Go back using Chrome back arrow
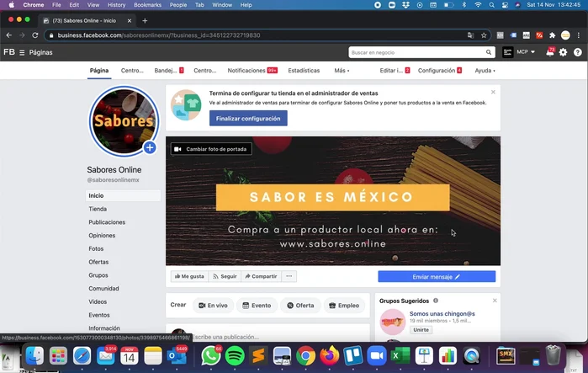588x373 pixels. click(9, 35)
